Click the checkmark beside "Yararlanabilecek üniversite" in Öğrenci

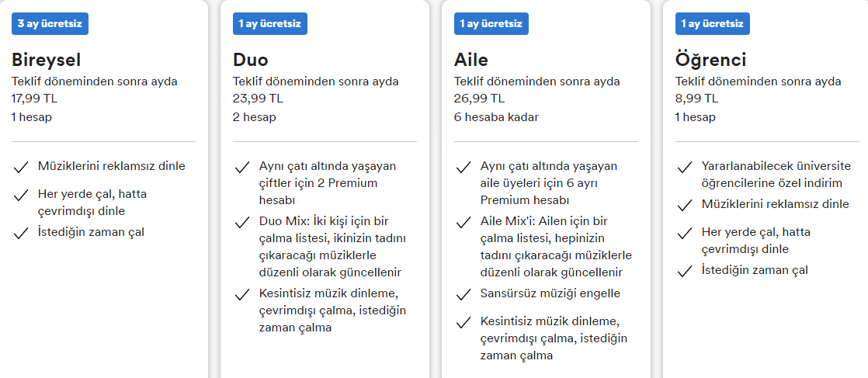685,167
